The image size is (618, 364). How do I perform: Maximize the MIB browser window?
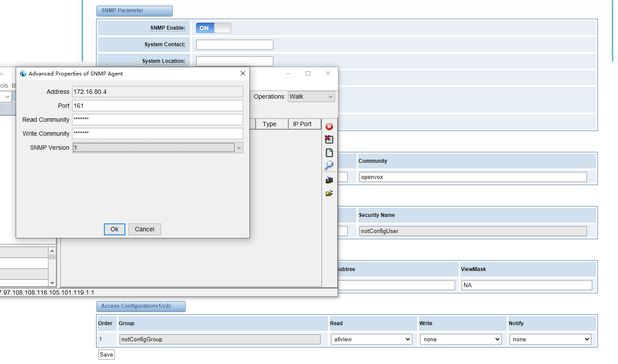308,73
